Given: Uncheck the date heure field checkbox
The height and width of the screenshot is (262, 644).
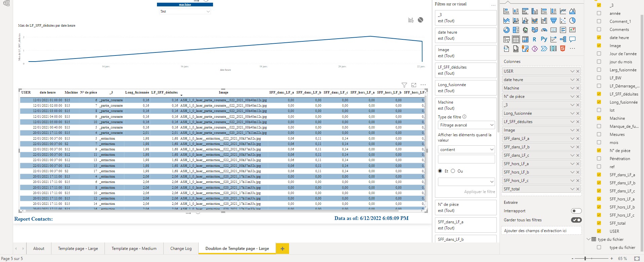Looking at the screenshot, I should [599, 37].
